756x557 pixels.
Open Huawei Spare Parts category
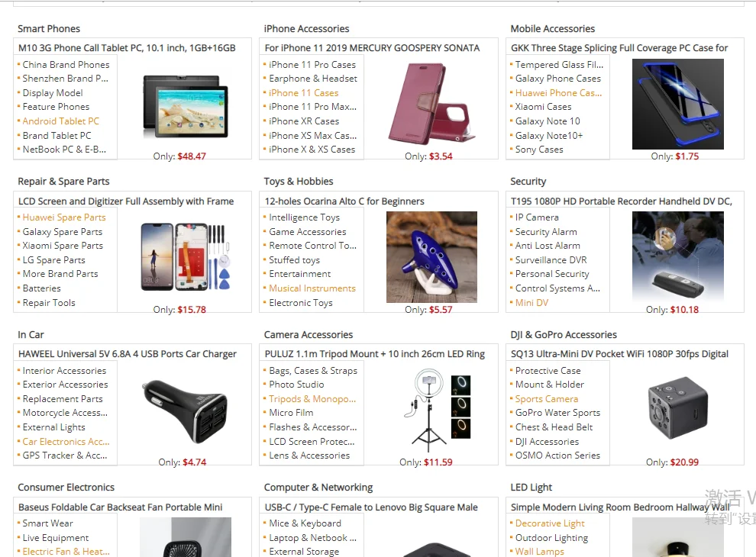click(x=64, y=217)
